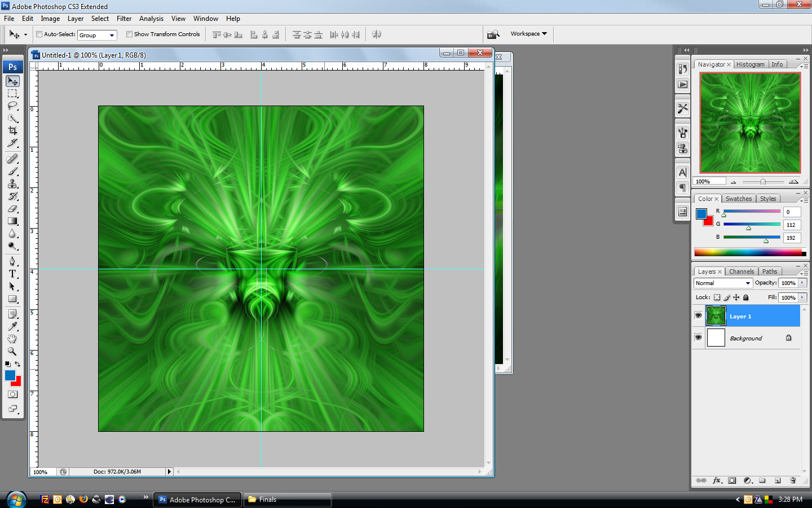Select the Type tool
The width and height of the screenshot is (812, 508).
12,274
